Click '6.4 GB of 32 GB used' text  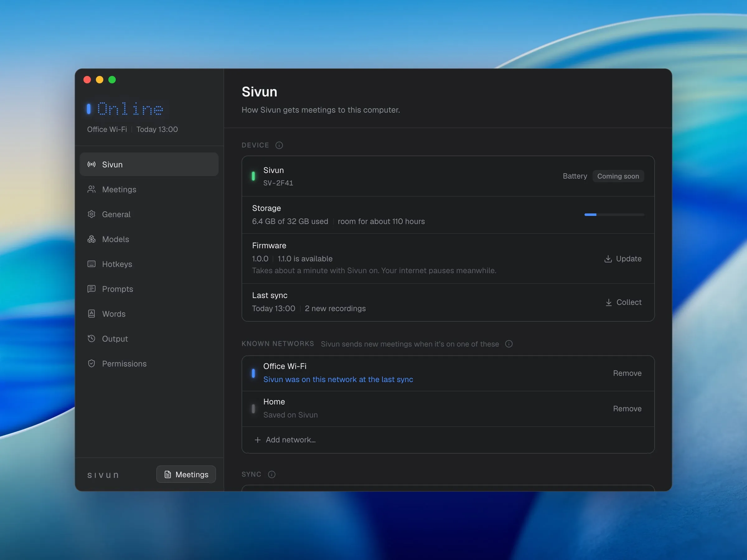coord(290,222)
